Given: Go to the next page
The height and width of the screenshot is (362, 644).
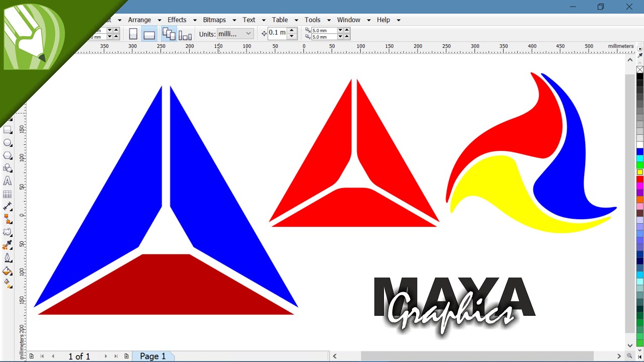Looking at the screenshot, I should click(105, 356).
